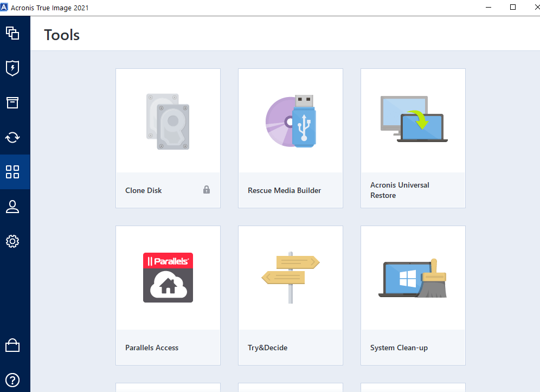The width and height of the screenshot is (540, 392).
Task: Run the System Clean-up tool
Action: coord(413,295)
